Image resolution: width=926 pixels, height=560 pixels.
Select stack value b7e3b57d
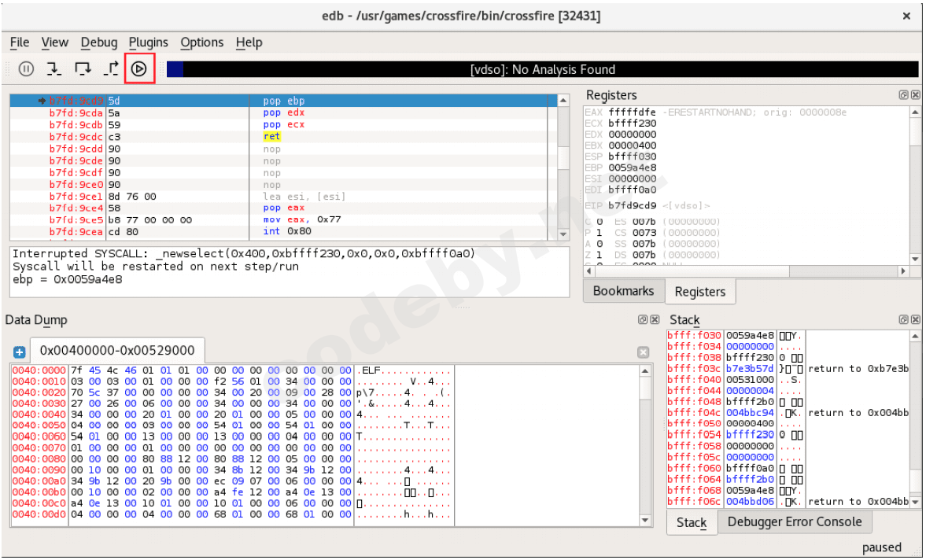tap(750, 369)
